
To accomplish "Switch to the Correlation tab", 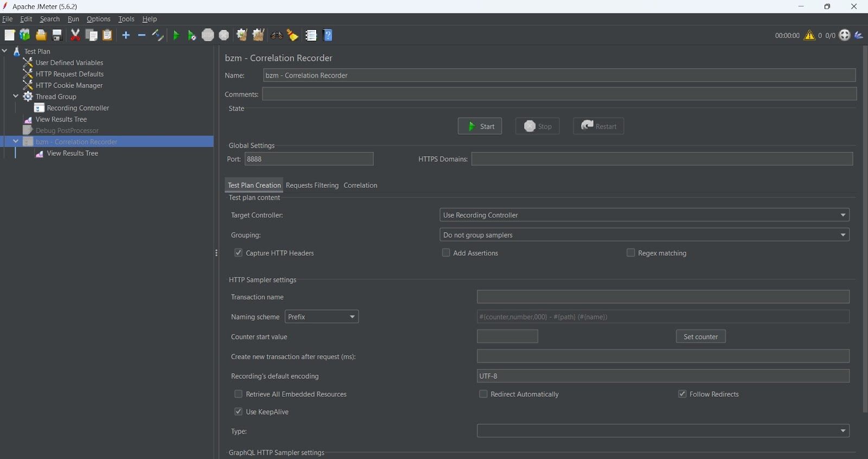I will coord(360,185).
